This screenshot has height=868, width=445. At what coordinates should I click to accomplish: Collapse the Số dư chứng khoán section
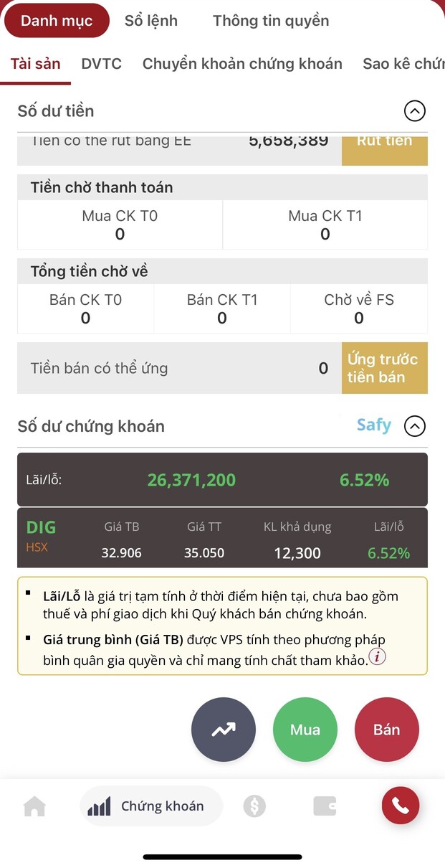[415, 426]
